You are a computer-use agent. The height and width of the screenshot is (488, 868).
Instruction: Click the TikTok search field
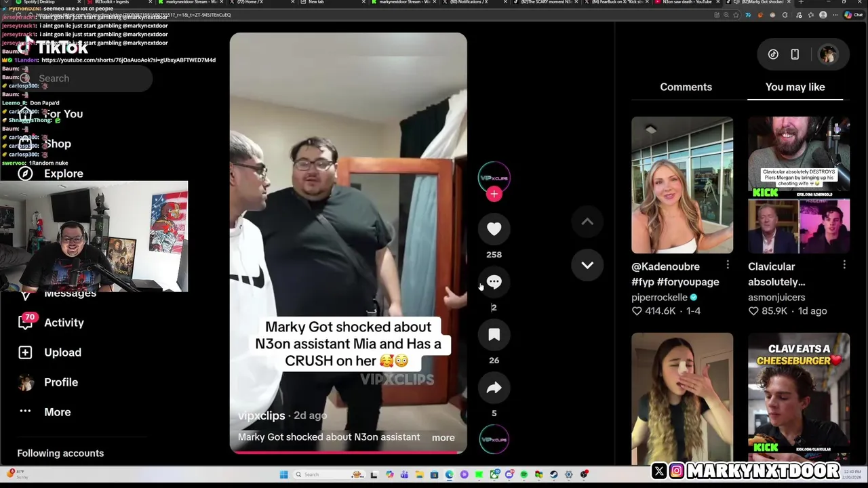click(x=85, y=79)
